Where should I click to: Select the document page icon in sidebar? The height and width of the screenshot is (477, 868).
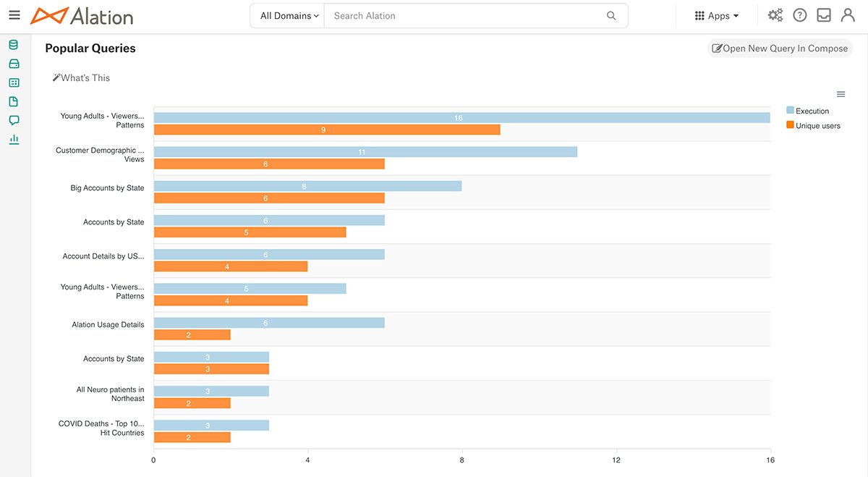14,101
